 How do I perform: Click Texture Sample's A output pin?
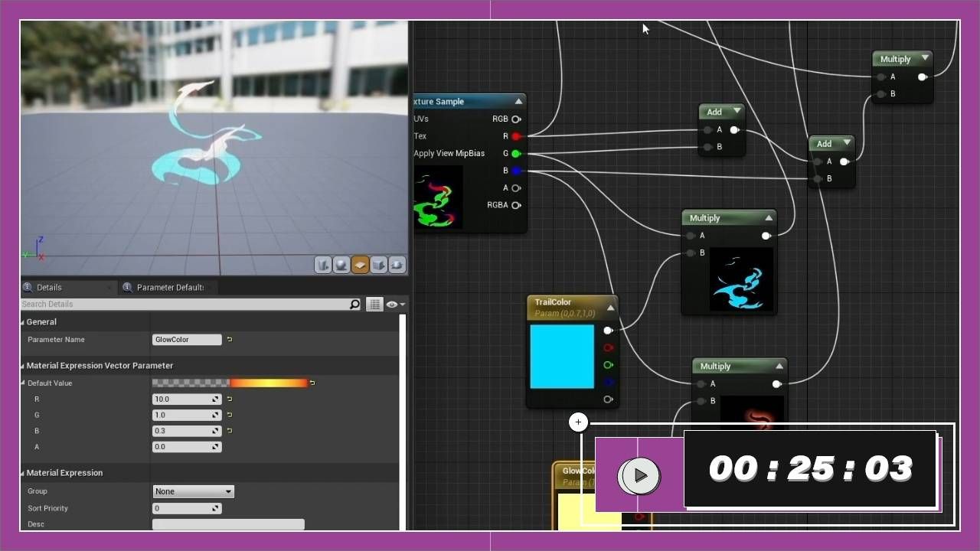pos(516,188)
